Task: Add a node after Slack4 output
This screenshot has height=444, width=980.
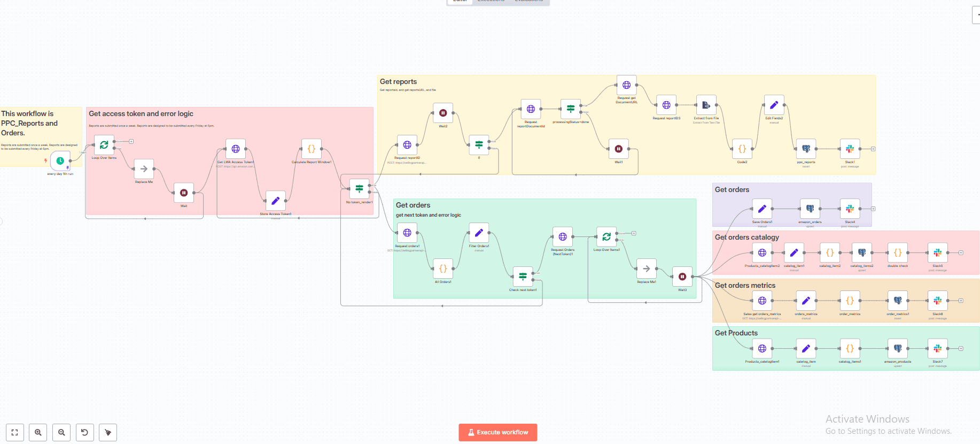Action: [873, 209]
